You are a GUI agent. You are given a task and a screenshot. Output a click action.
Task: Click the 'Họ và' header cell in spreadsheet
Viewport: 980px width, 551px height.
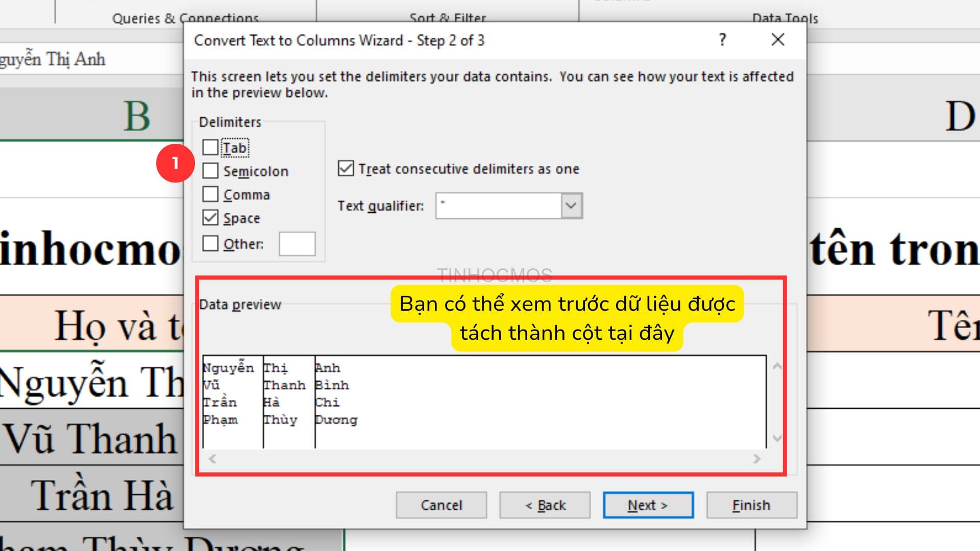(x=92, y=323)
